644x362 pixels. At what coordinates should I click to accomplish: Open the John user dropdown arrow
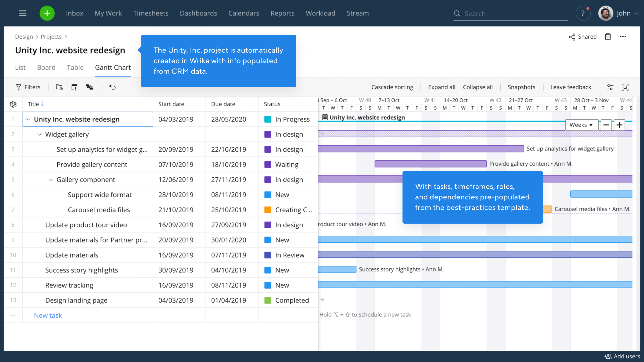(637, 13)
